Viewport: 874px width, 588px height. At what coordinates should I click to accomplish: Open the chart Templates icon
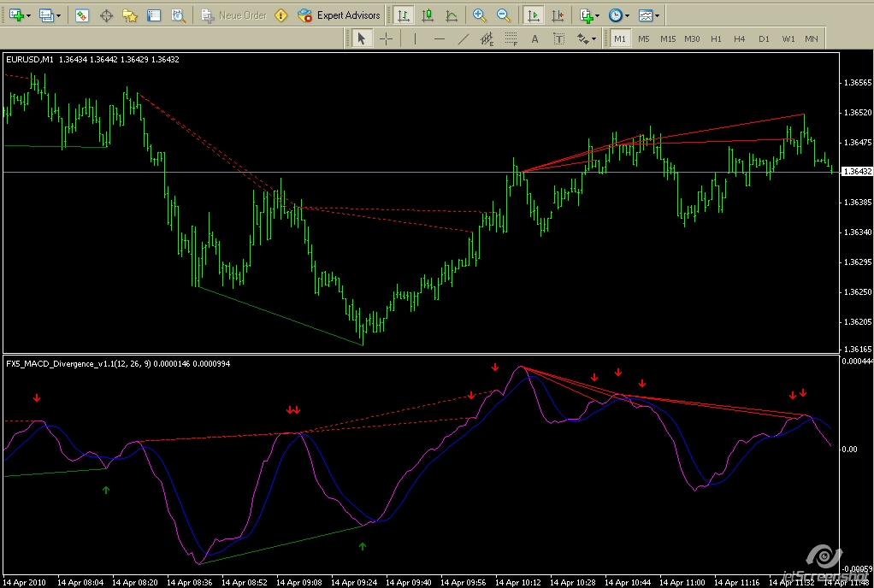click(645, 15)
